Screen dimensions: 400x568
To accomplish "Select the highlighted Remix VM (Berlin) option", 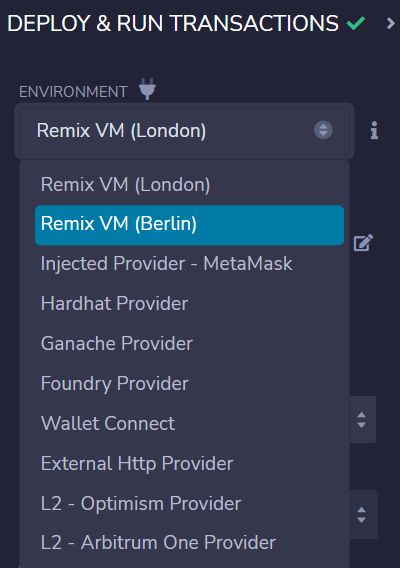I will pyautogui.click(x=189, y=225).
